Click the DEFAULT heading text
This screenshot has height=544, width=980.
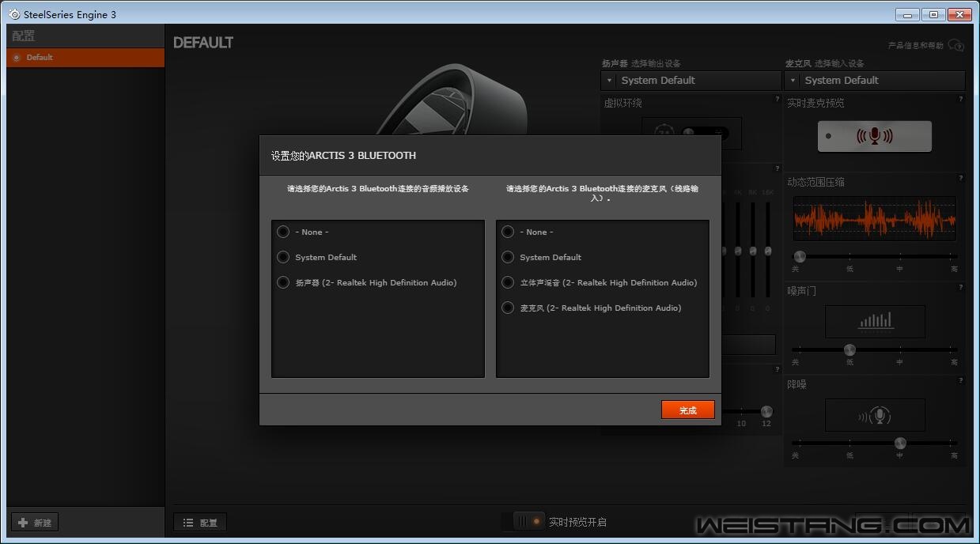(203, 43)
